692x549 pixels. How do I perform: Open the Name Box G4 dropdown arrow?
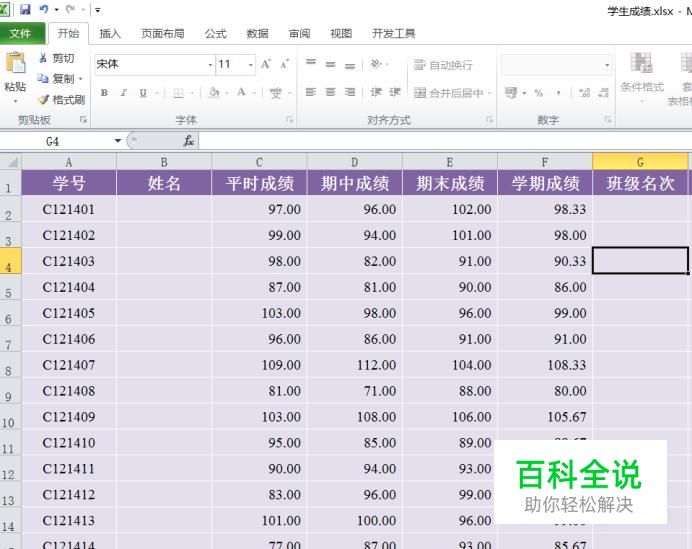click(117, 141)
